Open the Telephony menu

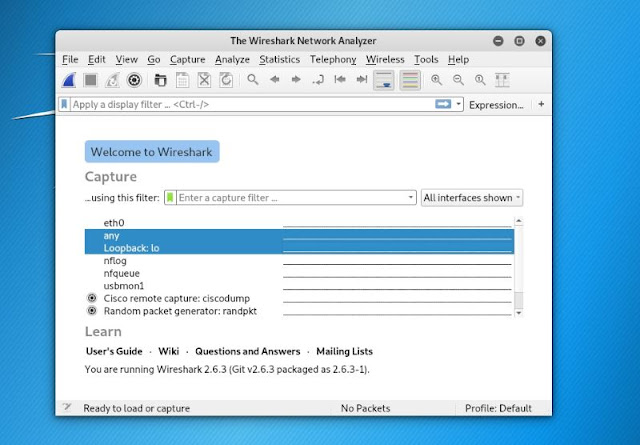333,60
